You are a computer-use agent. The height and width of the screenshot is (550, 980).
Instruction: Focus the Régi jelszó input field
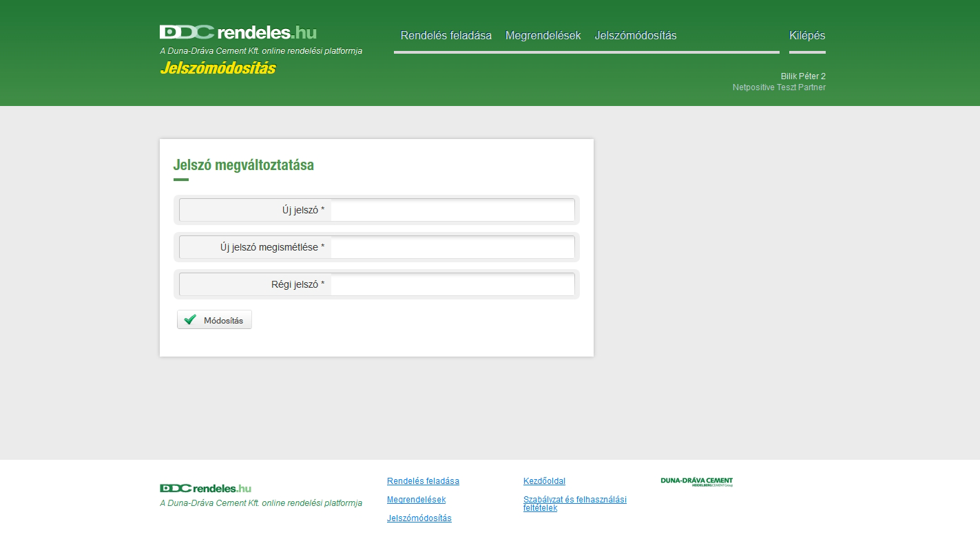452,284
